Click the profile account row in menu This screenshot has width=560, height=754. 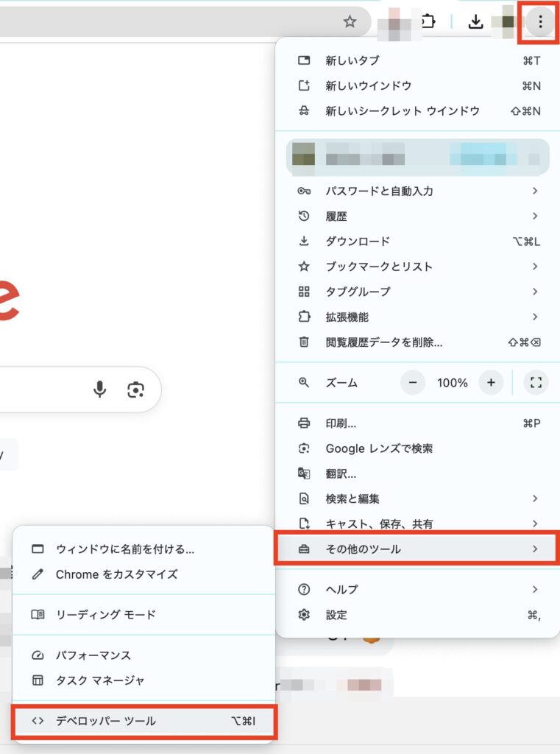417,156
